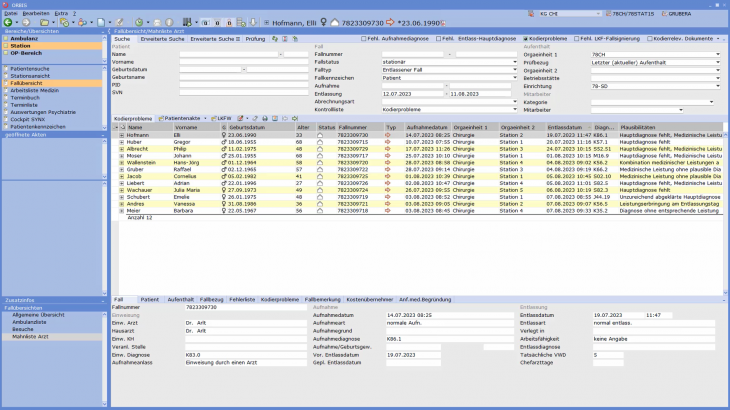Image resolution: width=730 pixels, height=410 pixels.
Task: Click the green back navigation arrow
Action: click(8, 21)
